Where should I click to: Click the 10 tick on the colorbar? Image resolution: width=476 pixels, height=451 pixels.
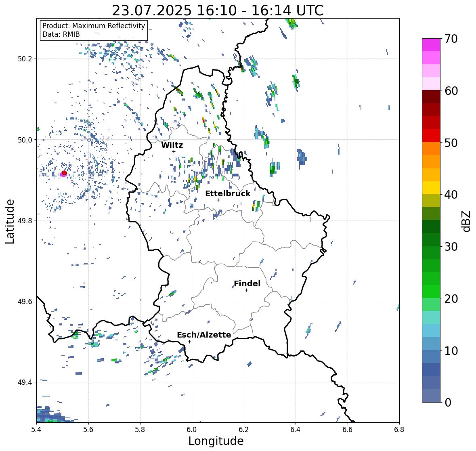pos(451,350)
